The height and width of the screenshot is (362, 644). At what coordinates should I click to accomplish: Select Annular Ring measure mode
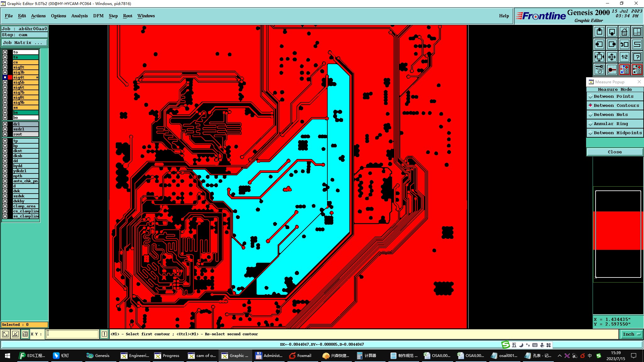611,124
